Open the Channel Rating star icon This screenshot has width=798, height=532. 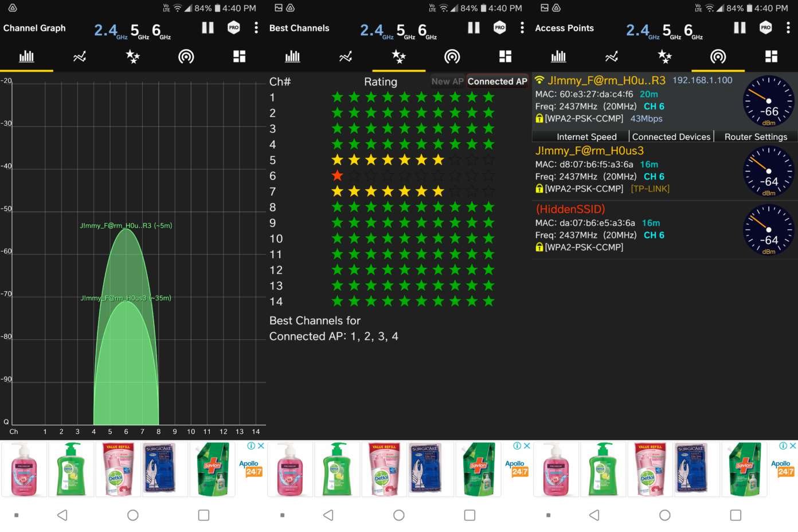398,56
